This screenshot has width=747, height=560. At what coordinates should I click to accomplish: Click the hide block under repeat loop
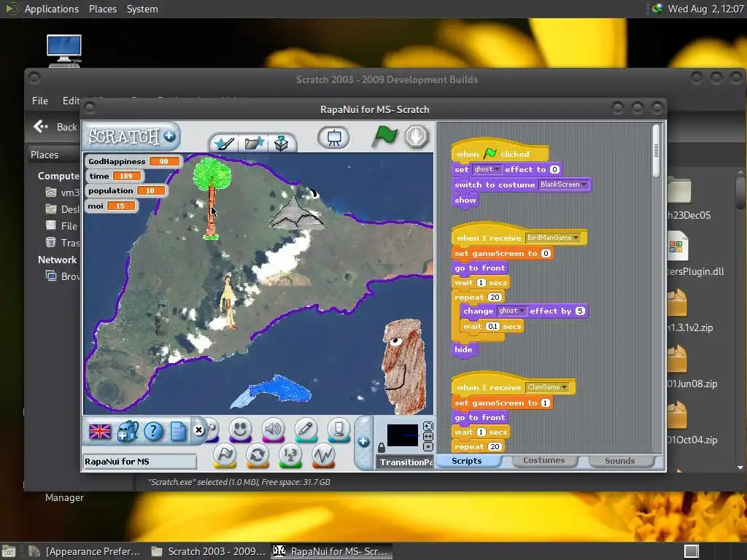click(x=463, y=349)
